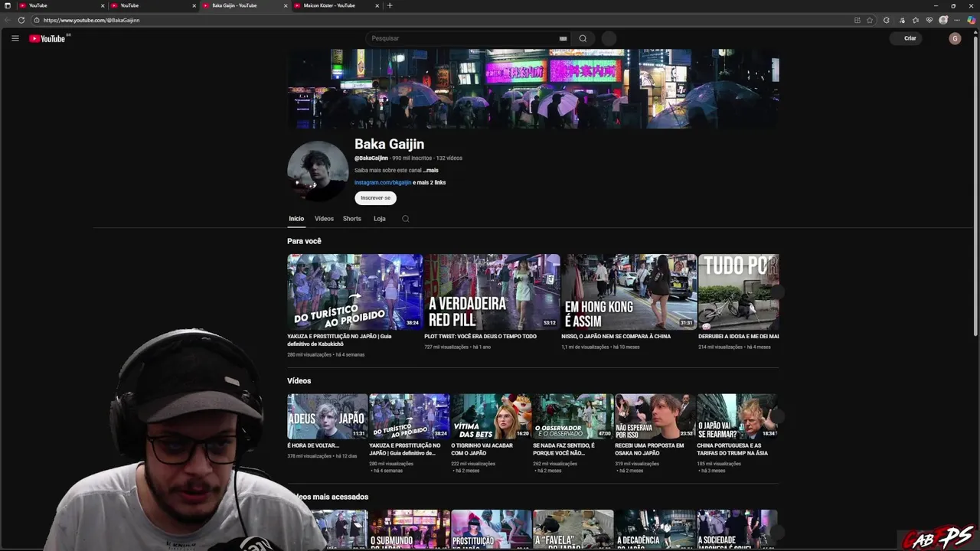Open the Edge profile icon

click(943, 20)
